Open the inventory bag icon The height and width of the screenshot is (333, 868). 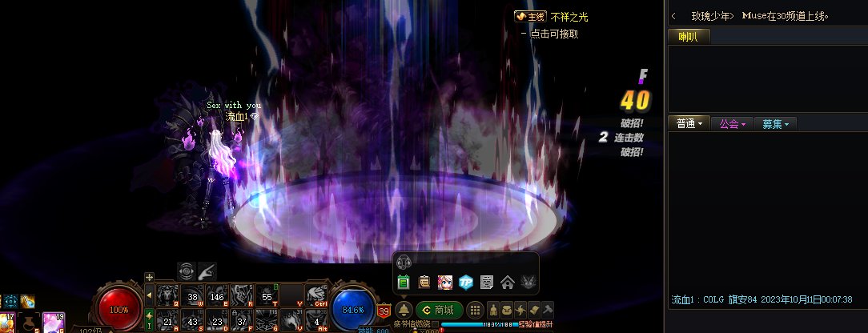pyautogui.click(x=507, y=310)
